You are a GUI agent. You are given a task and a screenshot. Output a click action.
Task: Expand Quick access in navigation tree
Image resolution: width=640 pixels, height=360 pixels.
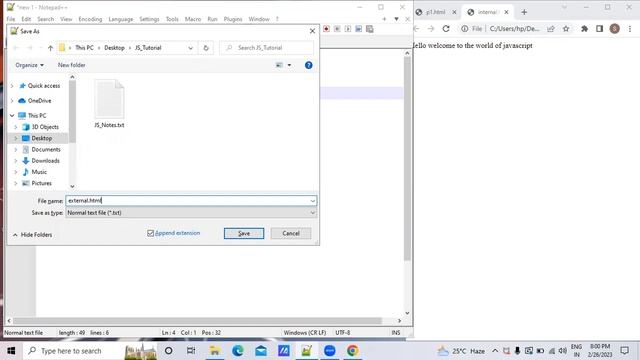click(x=12, y=86)
